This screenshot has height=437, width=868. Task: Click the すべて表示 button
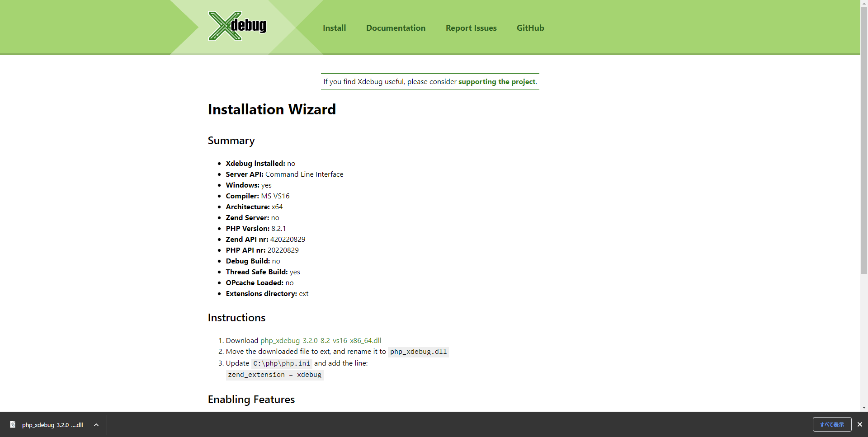[x=832, y=424]
